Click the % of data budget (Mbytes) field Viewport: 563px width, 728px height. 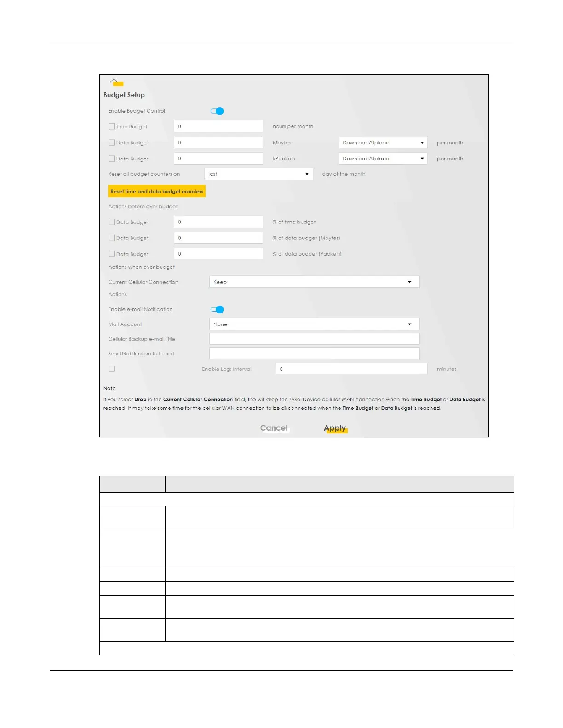[x=218, y=238]
